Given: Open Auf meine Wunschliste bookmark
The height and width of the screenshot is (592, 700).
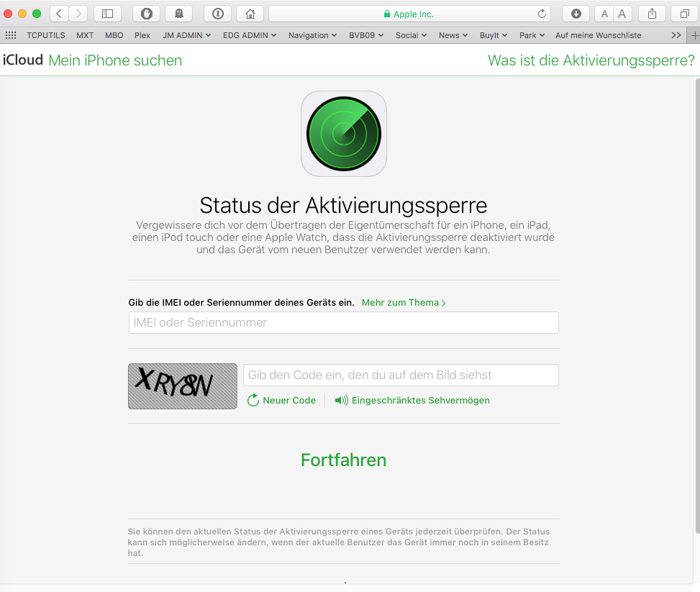Looking at the screenshot, I should point(599,35).
